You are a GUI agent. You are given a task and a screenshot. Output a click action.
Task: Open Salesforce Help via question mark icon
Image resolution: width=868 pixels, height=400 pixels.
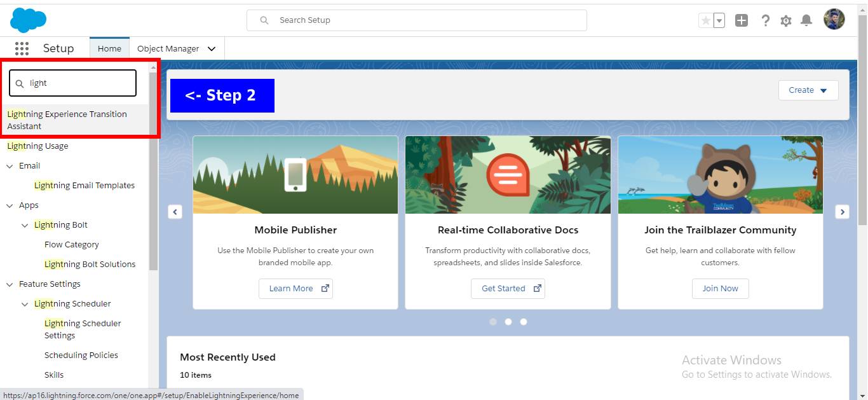pos(765,20)
